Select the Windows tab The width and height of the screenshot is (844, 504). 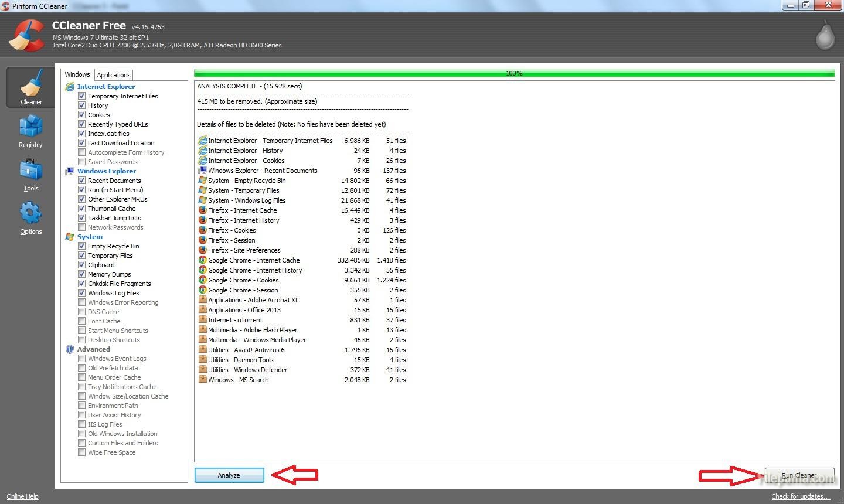click(77, 74)
